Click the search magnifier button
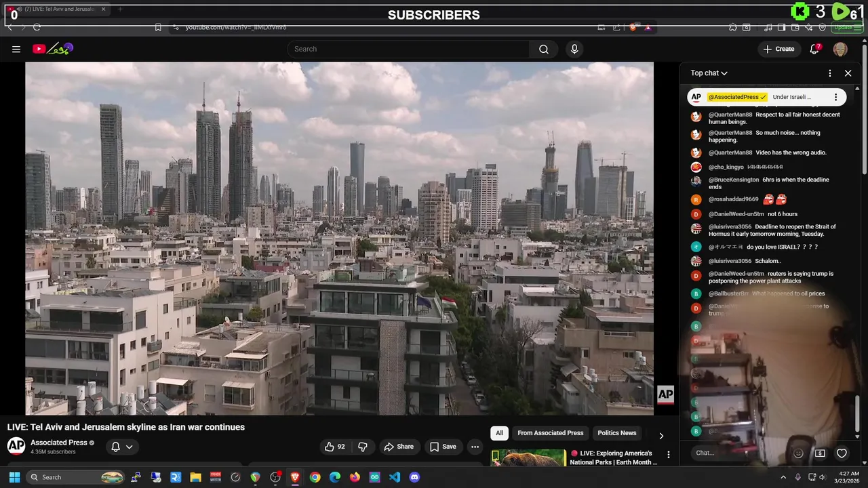868x488 pixels. coord(544,49)
